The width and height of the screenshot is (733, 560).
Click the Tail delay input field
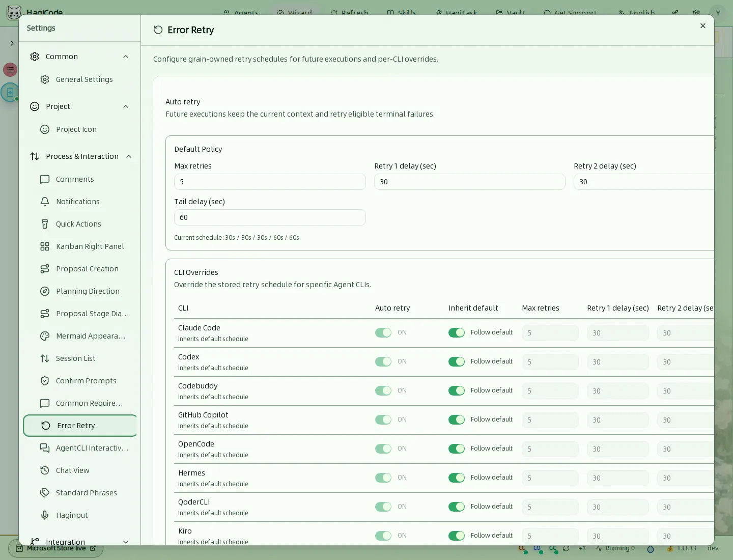270,217
